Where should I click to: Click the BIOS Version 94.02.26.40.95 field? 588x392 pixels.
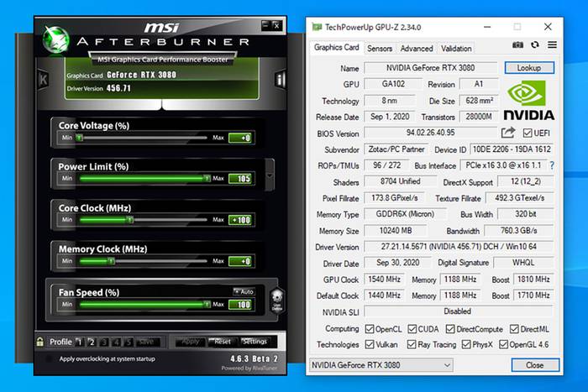(430, 133)
